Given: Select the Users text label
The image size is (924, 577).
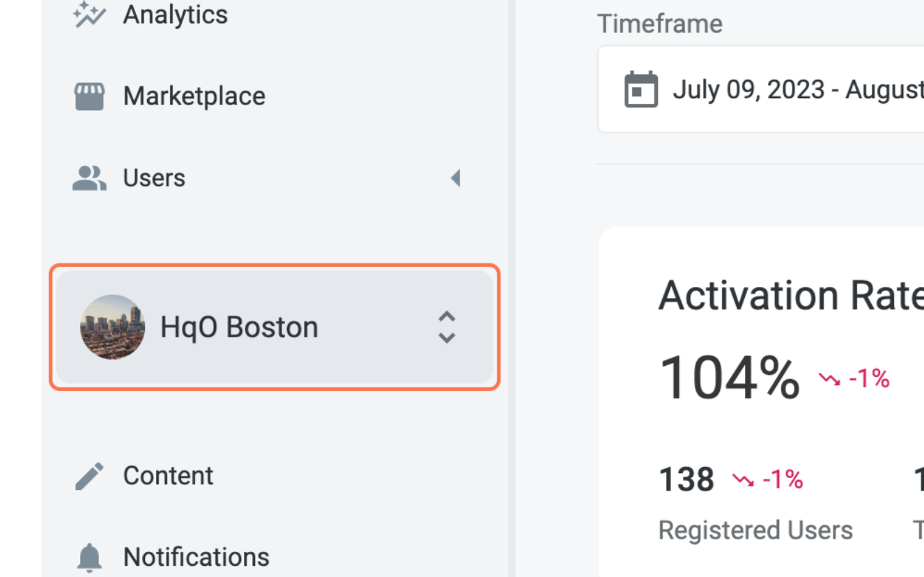Looking at the screenshot, I should pos(154,178).
